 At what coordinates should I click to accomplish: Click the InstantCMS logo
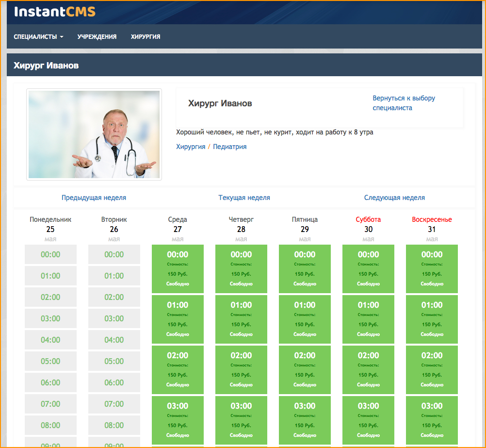pos(54,12)
